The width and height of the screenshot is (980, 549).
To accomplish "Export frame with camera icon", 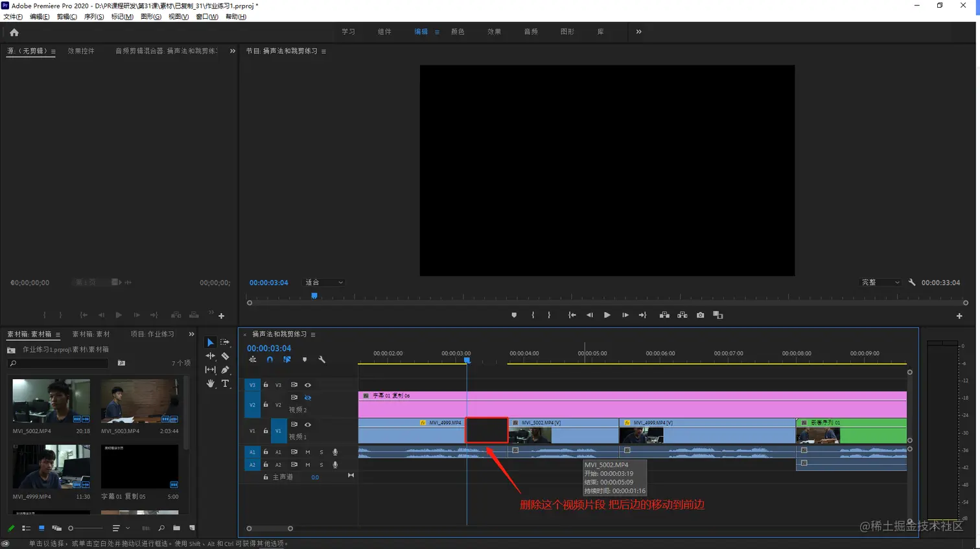I will click(x=700, y=315).
